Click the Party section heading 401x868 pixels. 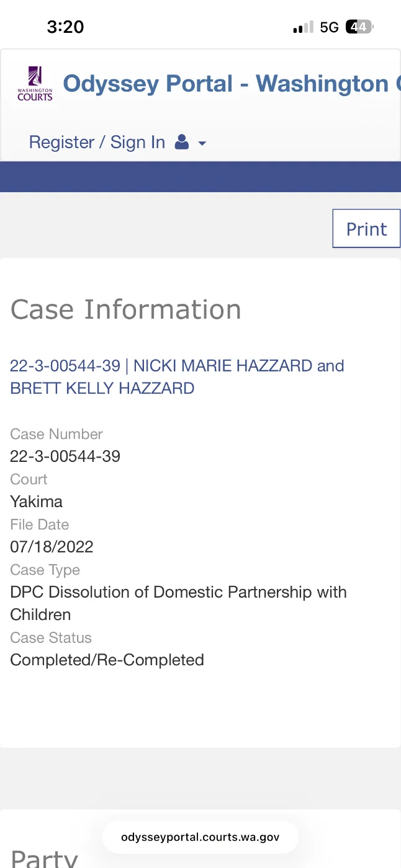coord(45,857)
